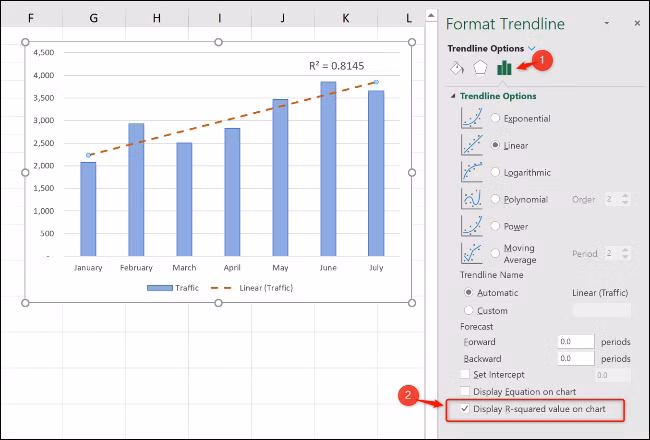Click the Moving Average trendline graph icon
650x440 pixels.
click(x=472, y=253)
